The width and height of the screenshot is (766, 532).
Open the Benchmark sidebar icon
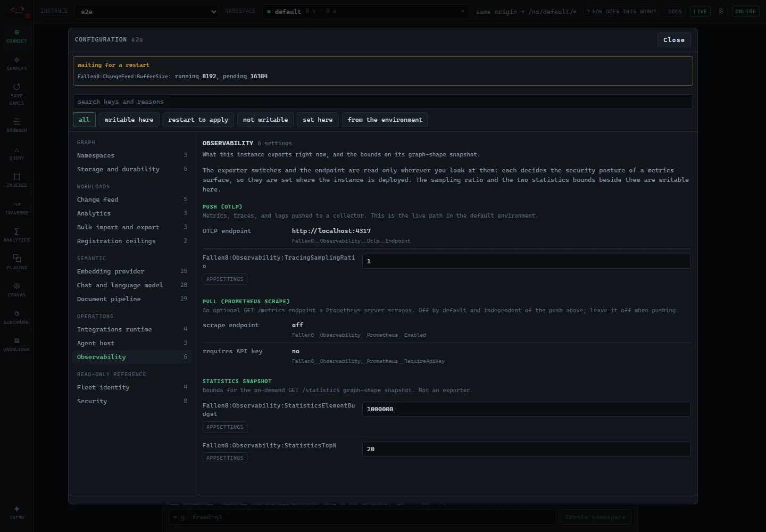click(x=16, y=318)
